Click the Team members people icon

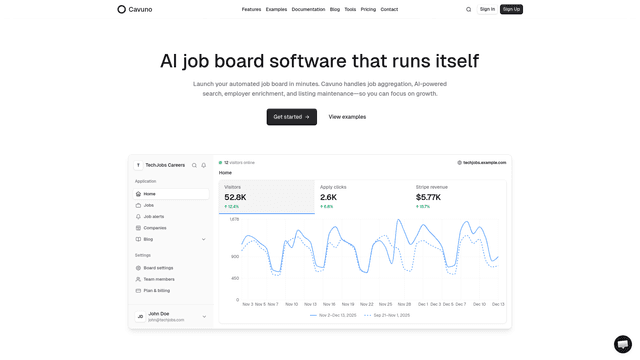(x=138, y=279)
